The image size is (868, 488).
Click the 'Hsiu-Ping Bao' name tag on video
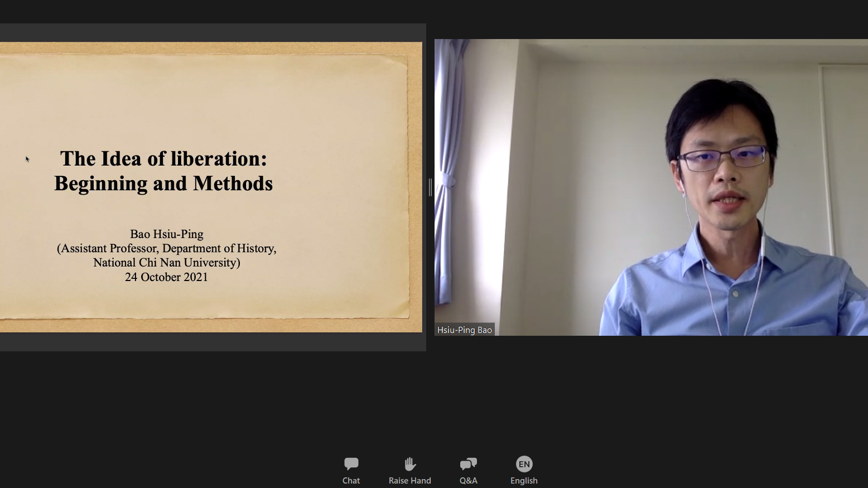(464, 330)
